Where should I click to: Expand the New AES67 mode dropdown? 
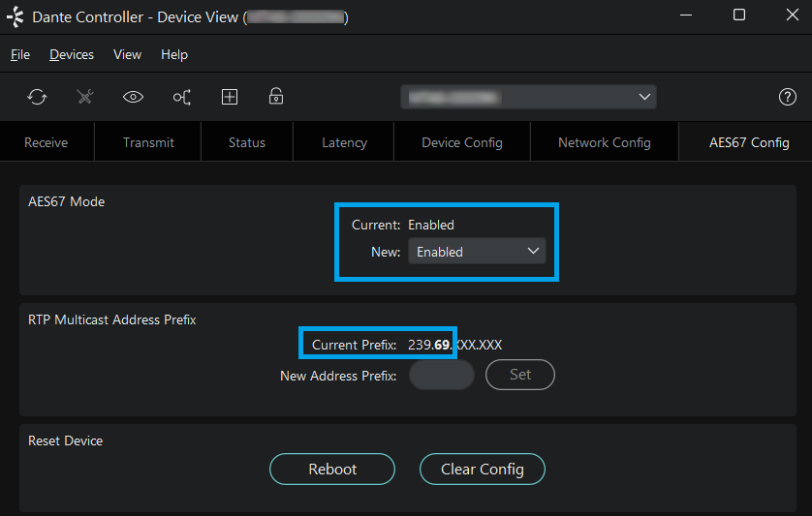pos(477,252)
